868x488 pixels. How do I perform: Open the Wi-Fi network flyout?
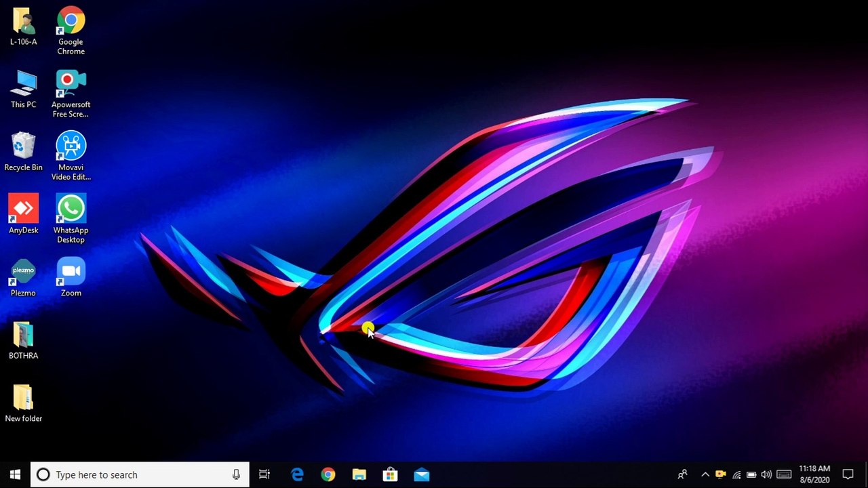pos(736,474)
